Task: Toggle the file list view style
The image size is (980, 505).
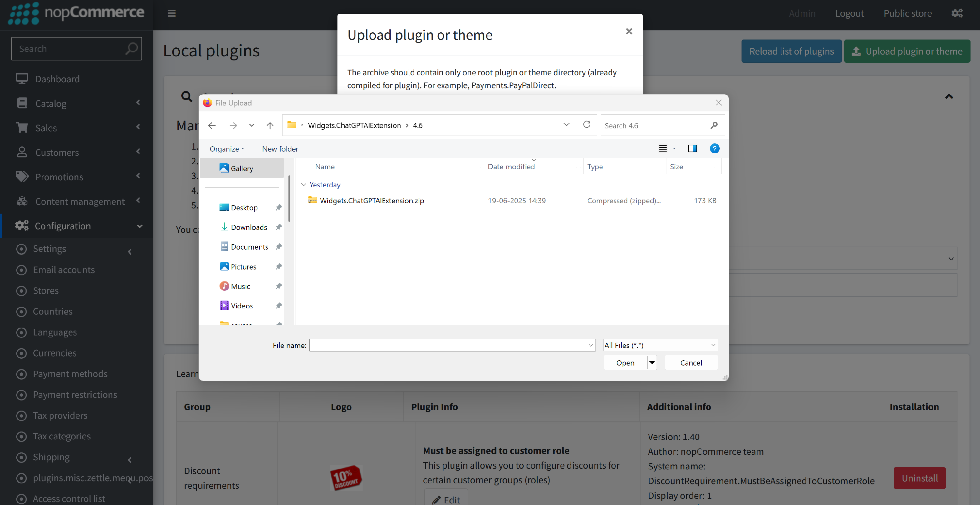Action: point(663,148)
